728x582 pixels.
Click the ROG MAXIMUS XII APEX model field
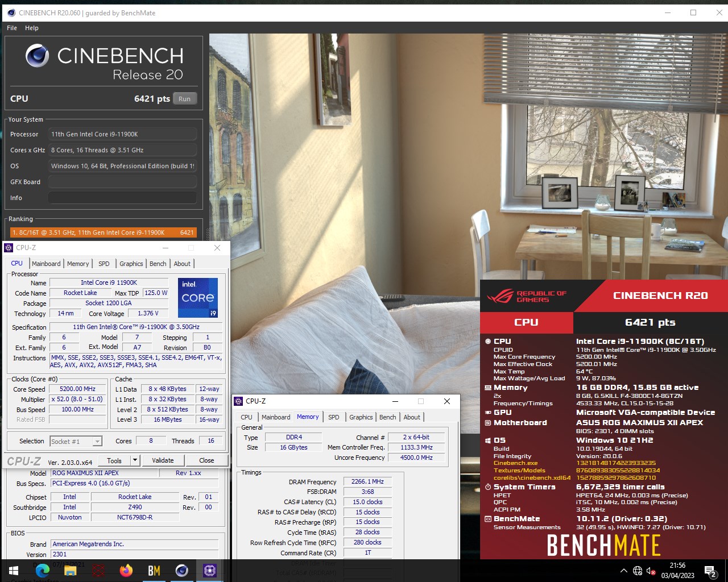[x=104, y=473]
